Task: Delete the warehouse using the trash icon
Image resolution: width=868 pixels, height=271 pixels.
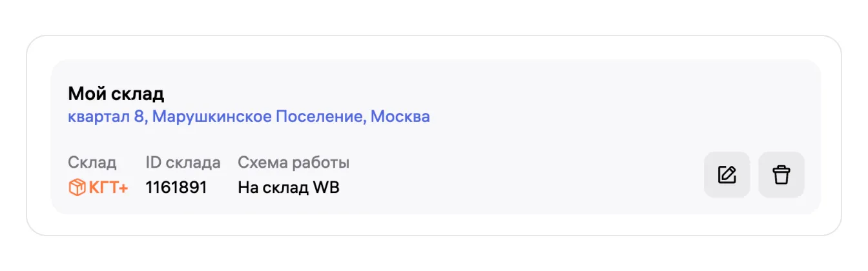Action: [x=781, y=175]
